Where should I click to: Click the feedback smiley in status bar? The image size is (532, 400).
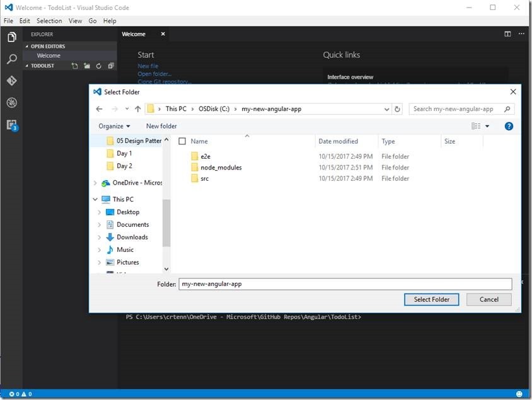coord(519,394)
